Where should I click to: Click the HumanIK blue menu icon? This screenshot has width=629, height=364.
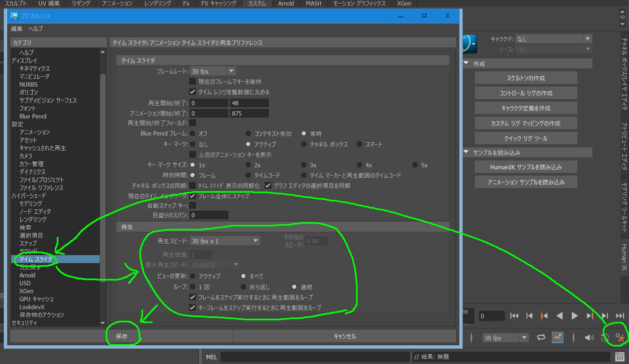pos(470,44)
